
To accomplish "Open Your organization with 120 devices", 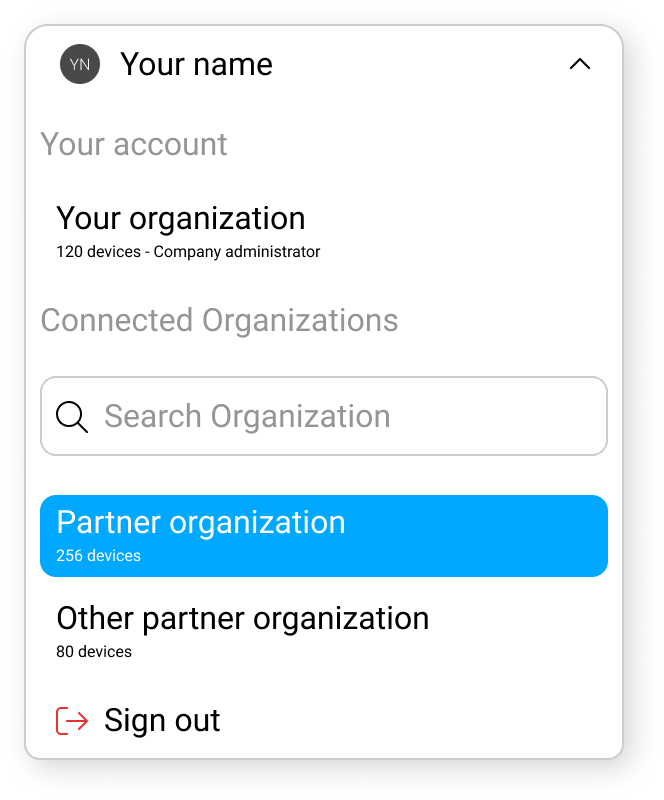I will coord(181,218).
